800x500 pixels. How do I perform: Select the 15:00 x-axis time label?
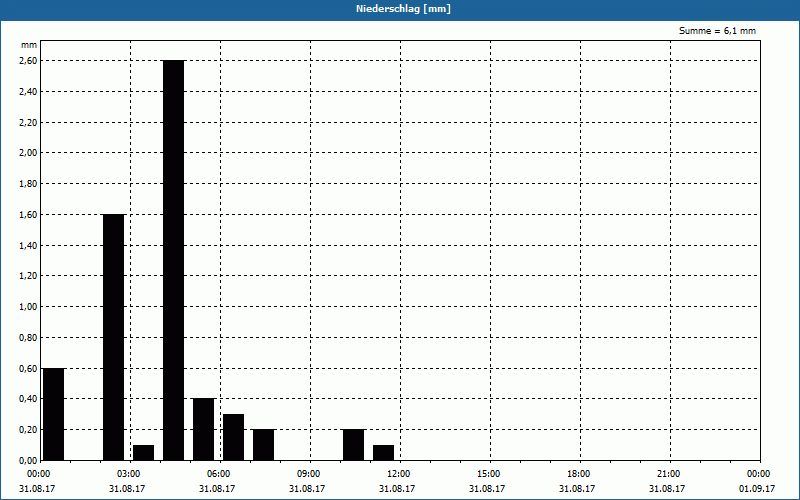tap(488, 474)
